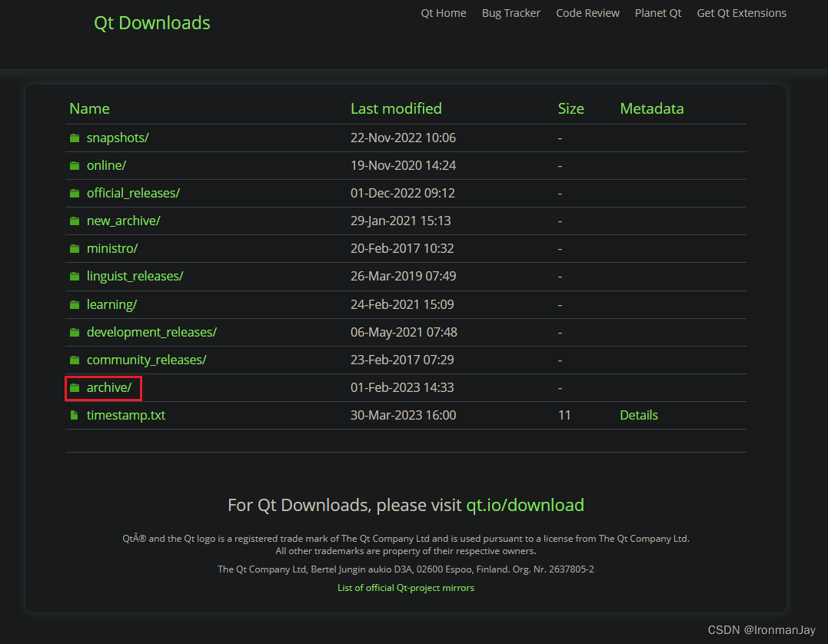Click the Metadata column header

[x=652, y=108]
